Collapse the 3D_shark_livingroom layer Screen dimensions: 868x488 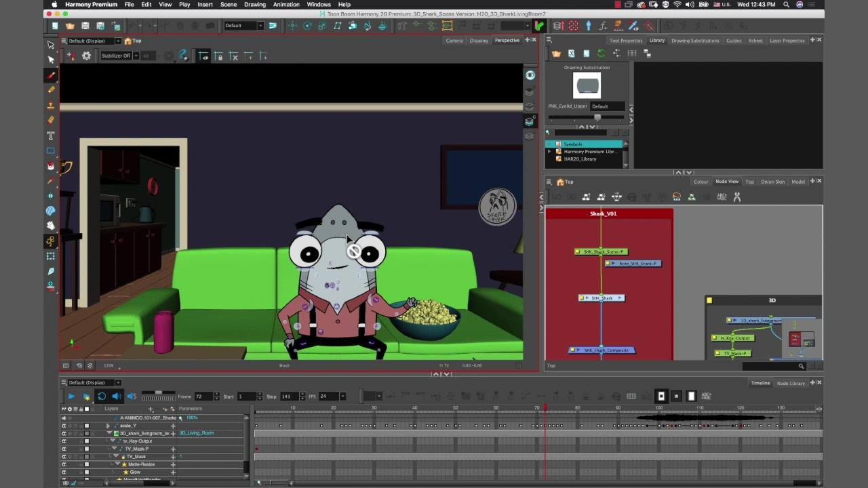pos(109,433)
